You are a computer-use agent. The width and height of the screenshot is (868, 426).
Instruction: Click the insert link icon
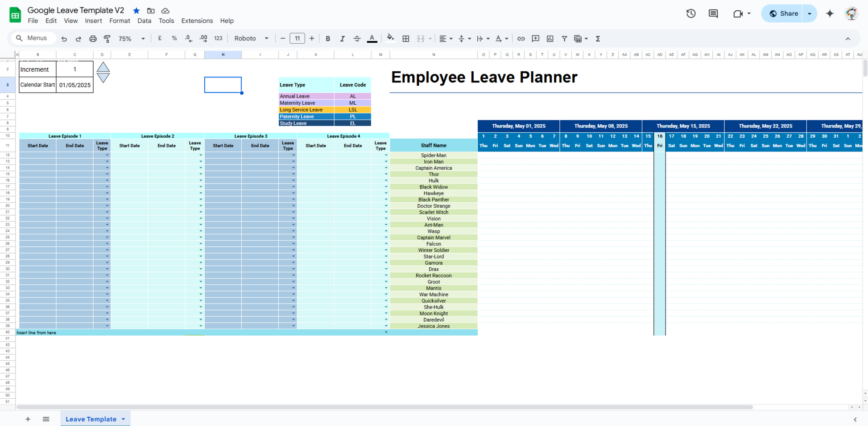pos(521,39)
